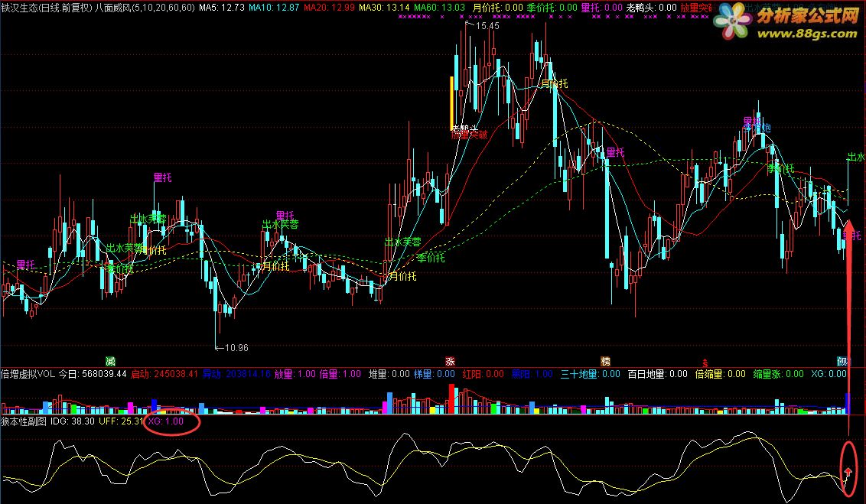Click the 缩量涨: 0.00 readout
This screenshot has height=504, width=866.
[778, 374]
